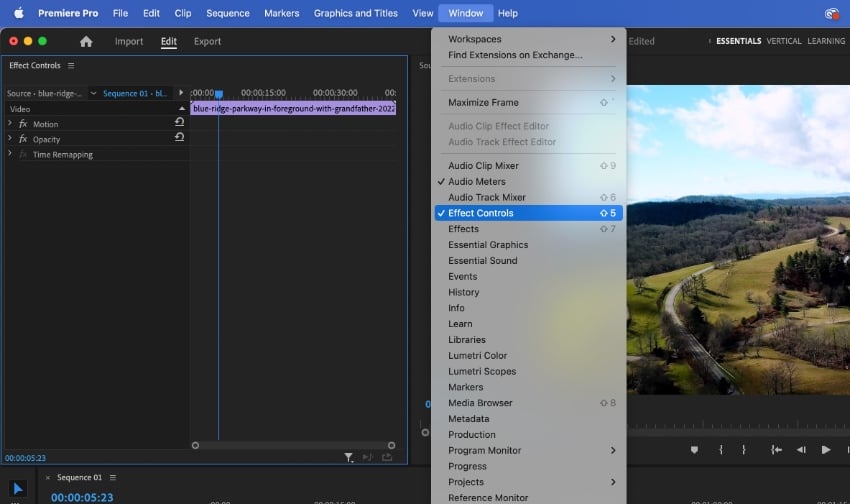Click the blue playhead in Effect Controls ruler
This screenshot has width=850, height=504.
218,94
